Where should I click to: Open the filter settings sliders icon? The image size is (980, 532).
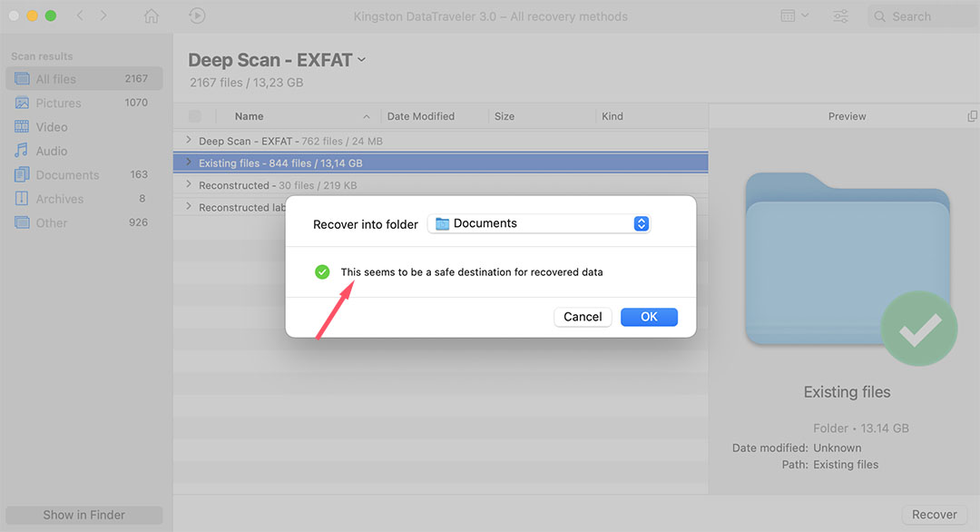840,16
